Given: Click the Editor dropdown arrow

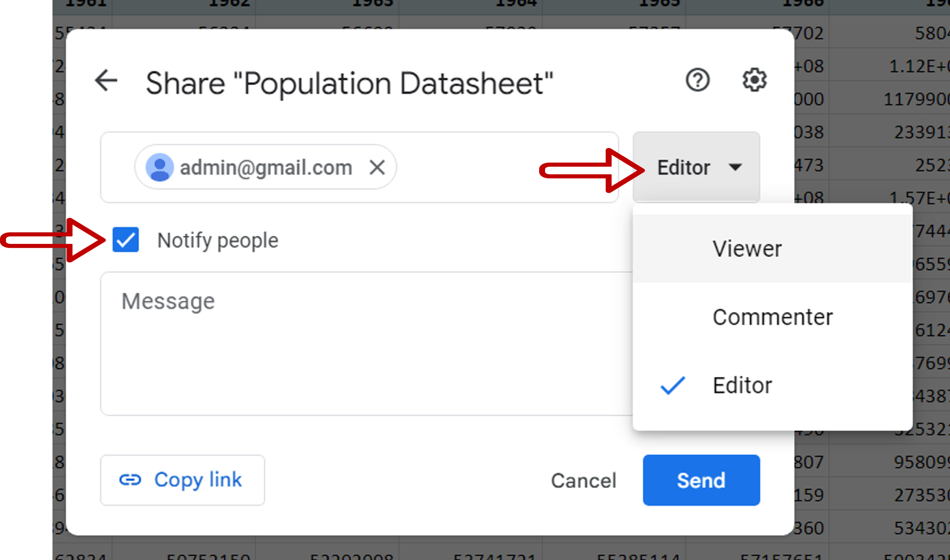Looking at the screenshot, I should click(x=735, y=167).
